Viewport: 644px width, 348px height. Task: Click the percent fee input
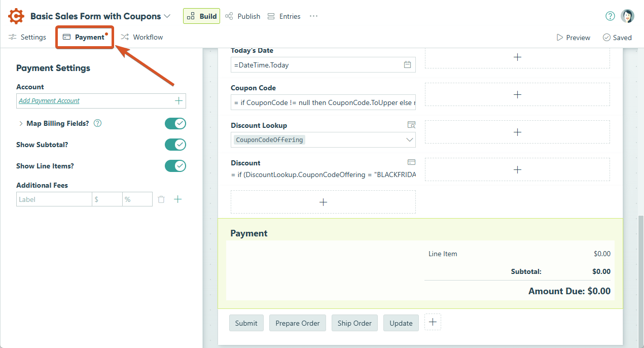coord(137,199)
